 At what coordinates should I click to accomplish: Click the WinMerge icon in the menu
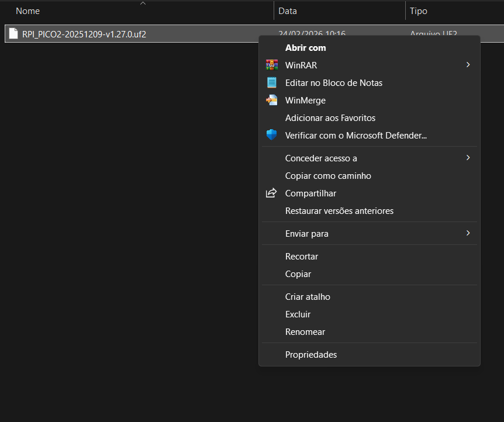[x=271, y=100]
